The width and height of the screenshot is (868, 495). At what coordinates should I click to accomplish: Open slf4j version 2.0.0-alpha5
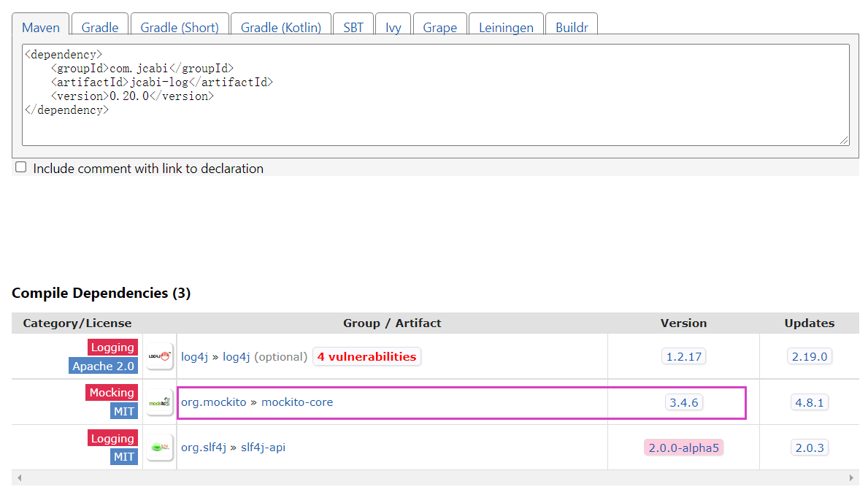[683, 448]
